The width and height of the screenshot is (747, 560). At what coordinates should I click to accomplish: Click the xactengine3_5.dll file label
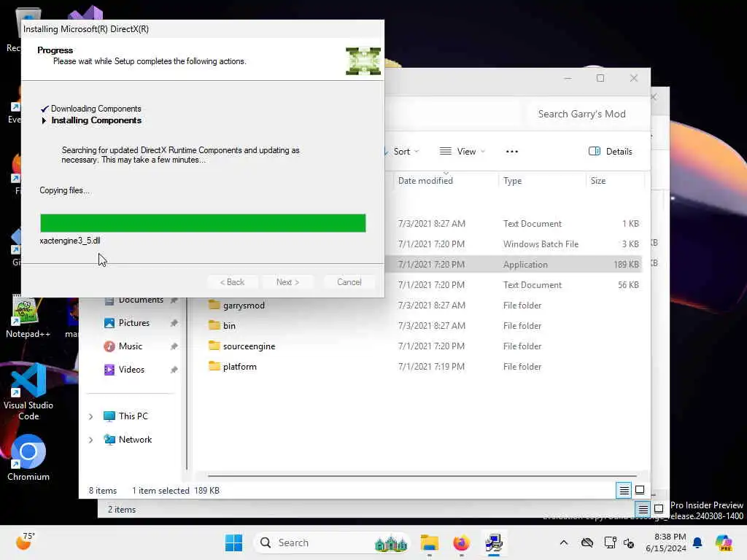point(69,241)
